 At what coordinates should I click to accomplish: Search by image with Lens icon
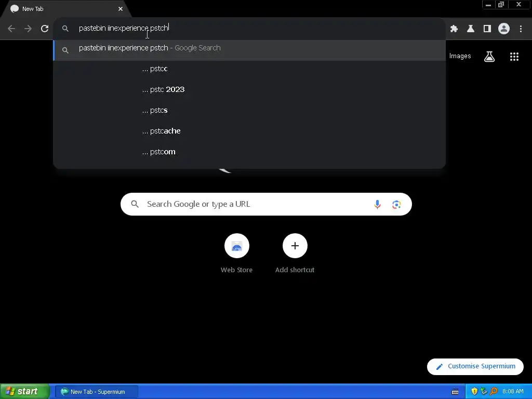point(396,204)
